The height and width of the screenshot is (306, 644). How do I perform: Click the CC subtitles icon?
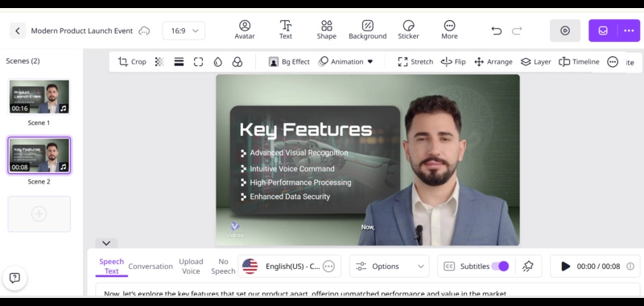(x=449, y=267)
